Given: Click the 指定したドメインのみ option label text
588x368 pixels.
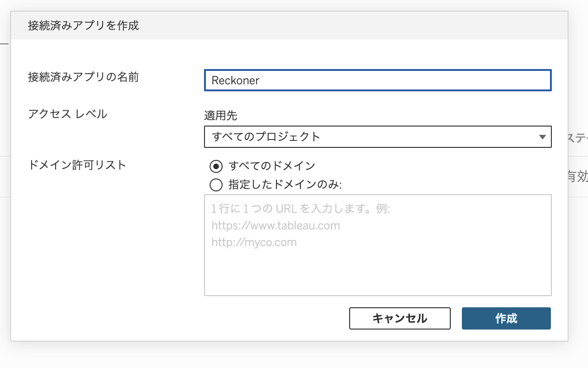Looking at the screenshot, I should [x=285, y=185].
